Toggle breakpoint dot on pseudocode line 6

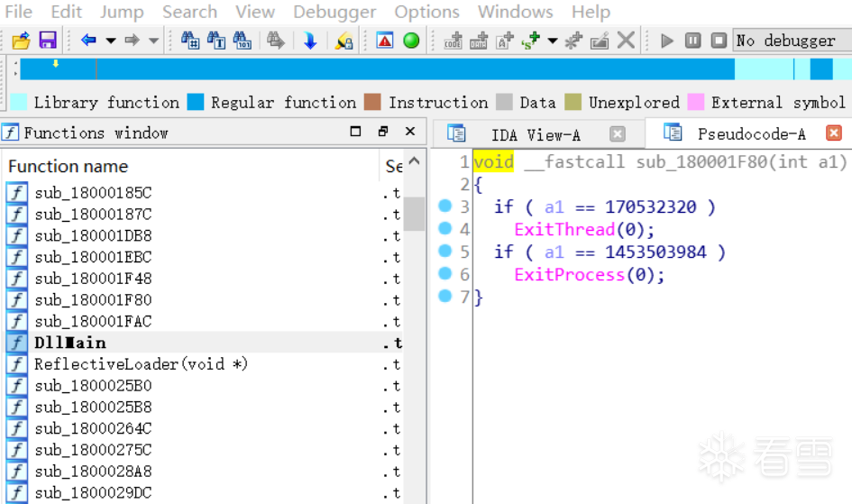point(445,273)
